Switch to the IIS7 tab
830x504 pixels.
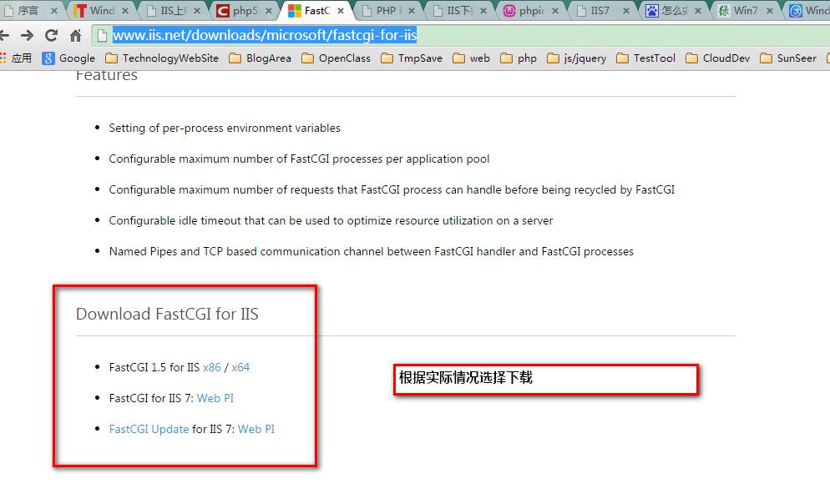(x=600, y=11)
